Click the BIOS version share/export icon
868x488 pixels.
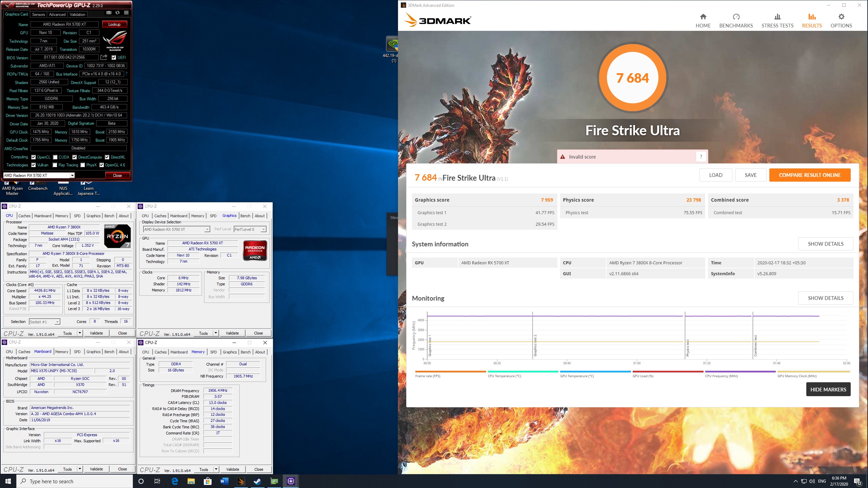(104, 57)
